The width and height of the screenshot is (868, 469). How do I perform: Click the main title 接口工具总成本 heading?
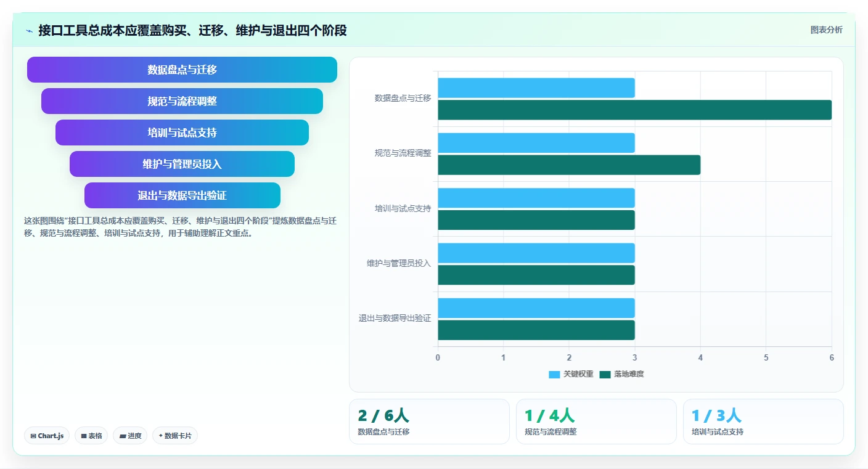click(192, 31)
